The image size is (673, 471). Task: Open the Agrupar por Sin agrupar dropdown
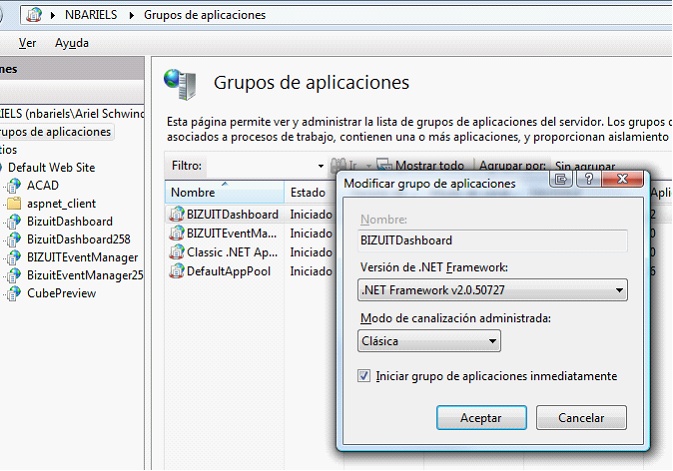click(x=585, y=166)
